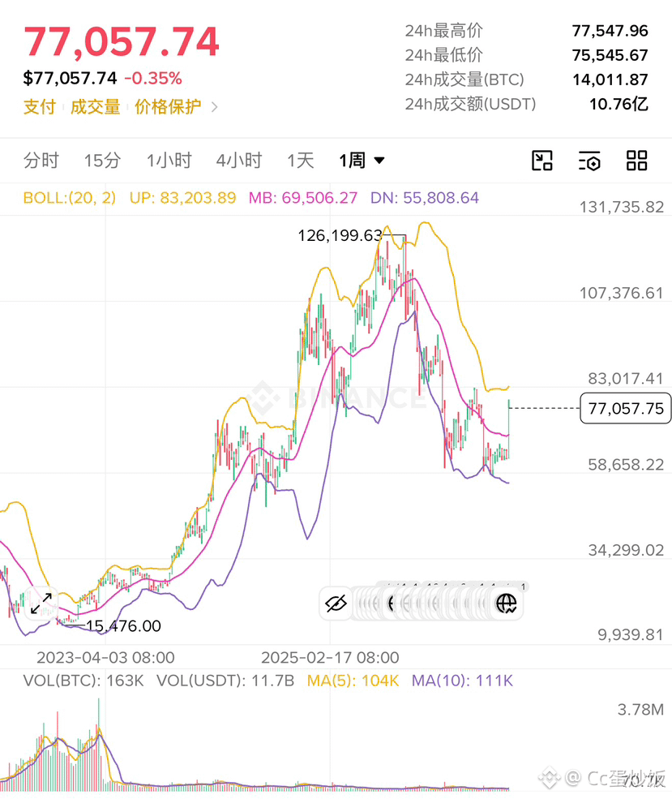This screenshot has width=672, height=799.
Task: Choose the 1天 timeframe
Action: coord(301,161)
